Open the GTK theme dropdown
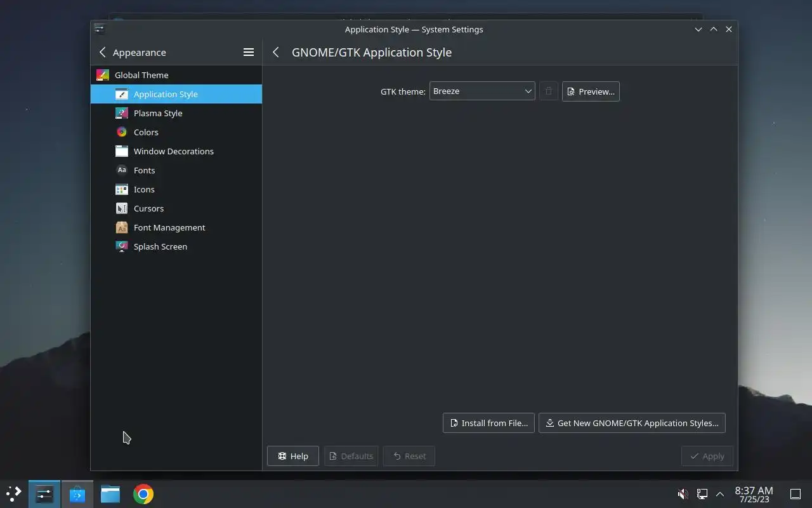Screen dimensions: 812x508 point(482,91)
